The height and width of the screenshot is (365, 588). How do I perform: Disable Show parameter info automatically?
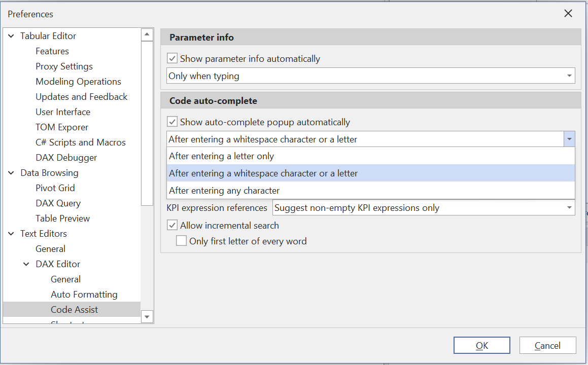172,58
